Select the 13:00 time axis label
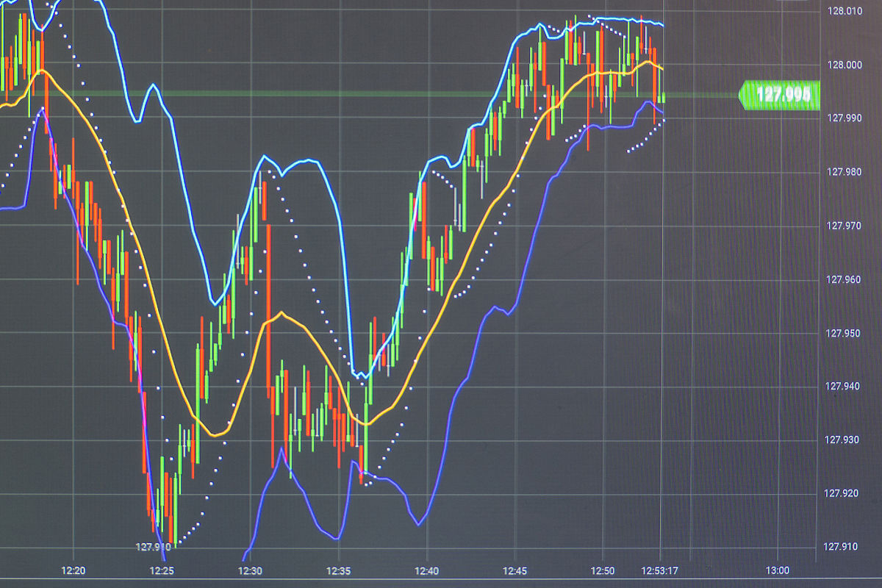 click(778, 571)
